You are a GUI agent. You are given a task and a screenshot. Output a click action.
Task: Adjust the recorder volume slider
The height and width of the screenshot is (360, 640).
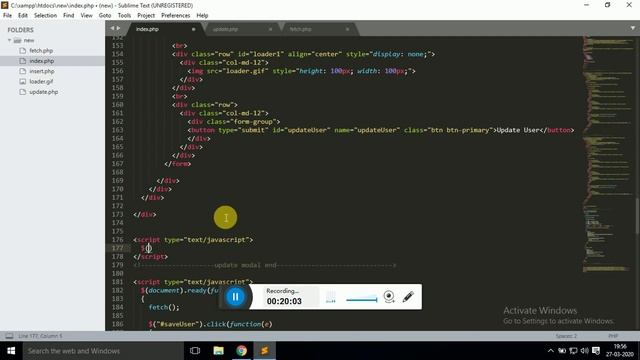(x=362, y=300)
